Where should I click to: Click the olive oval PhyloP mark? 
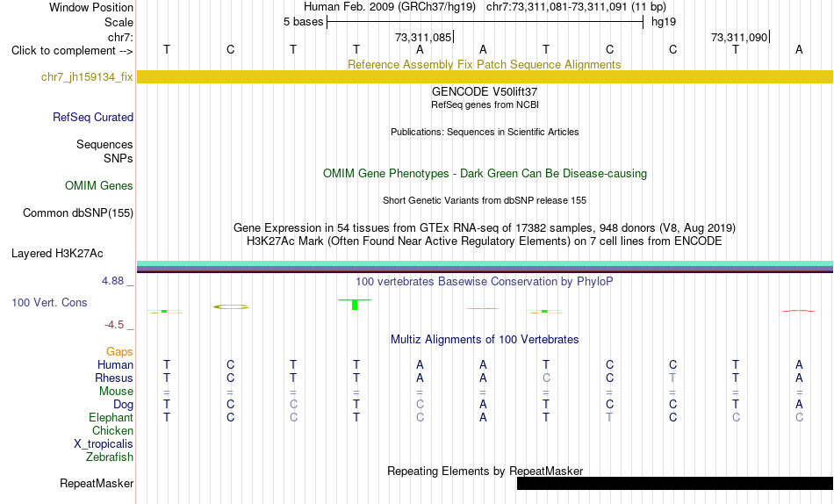click(x=230, y=307)
